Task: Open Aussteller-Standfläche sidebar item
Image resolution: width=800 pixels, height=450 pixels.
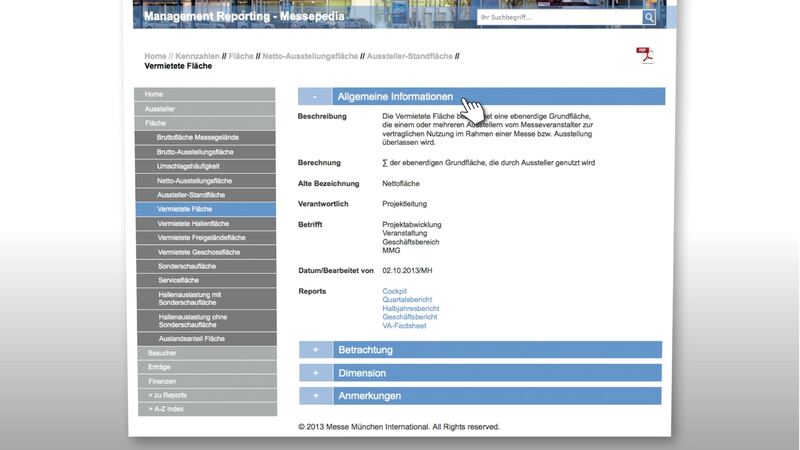Action: pyautogui.click(x=206, y=195)
